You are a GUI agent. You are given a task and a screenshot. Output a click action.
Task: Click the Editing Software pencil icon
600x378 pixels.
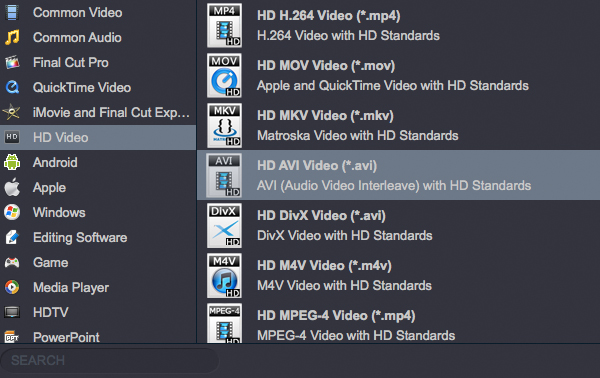click(12, 237)
